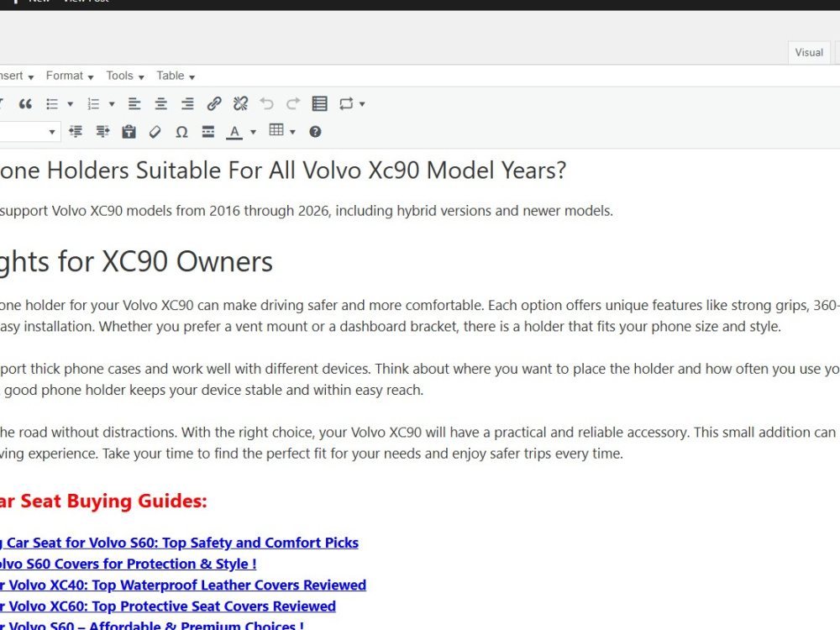Open keyboard shortcuts help icon
This screenshot has height=630, width=840.
pyautogui.click(x=315, y=132)
